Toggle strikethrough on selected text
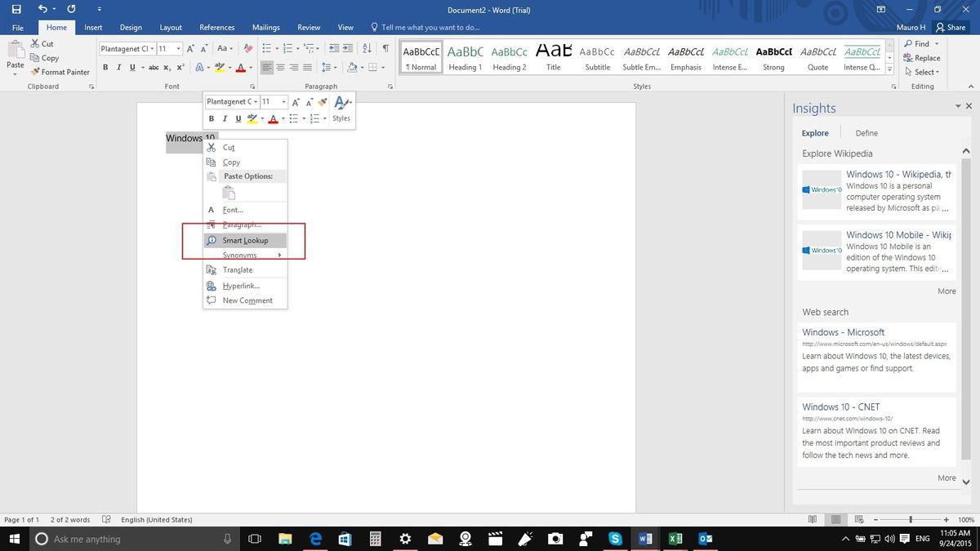 pyautogui.click(x=154, y=67)
